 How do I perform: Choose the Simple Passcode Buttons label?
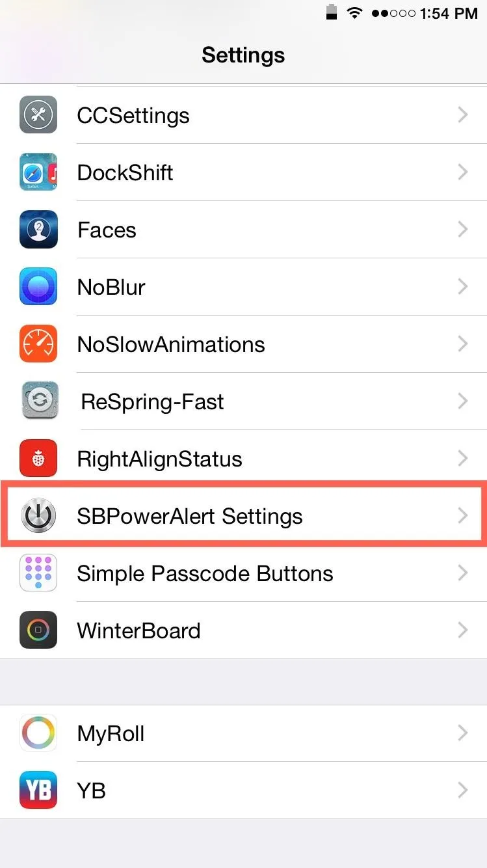[x=205, y=573]
